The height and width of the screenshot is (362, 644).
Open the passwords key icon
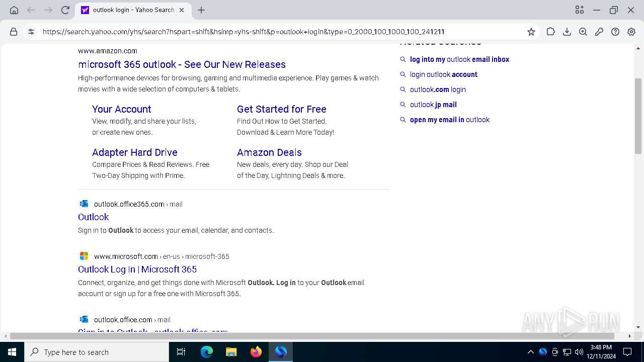[599, 32]
